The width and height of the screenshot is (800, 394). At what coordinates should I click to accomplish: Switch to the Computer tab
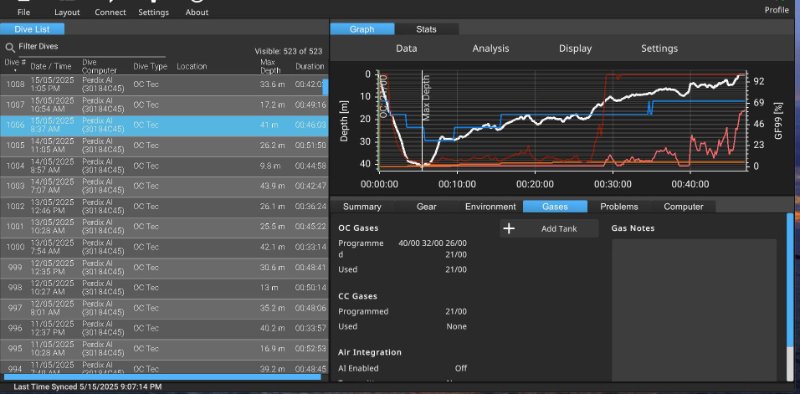click(684, 207)
